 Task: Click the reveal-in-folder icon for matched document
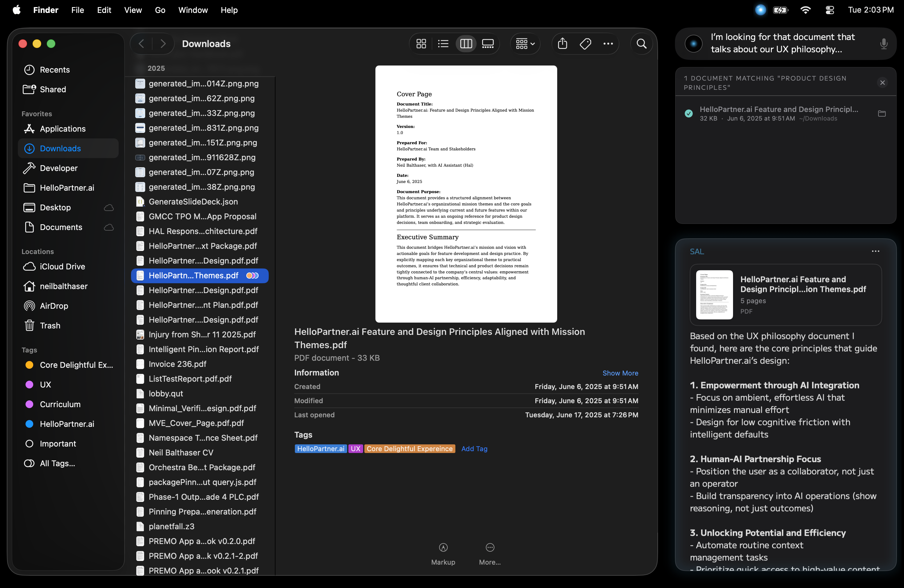point(882,113)
